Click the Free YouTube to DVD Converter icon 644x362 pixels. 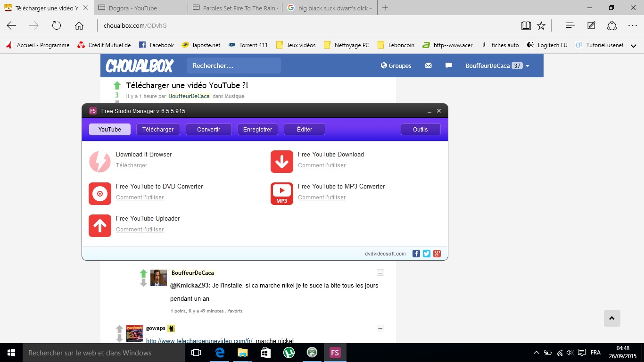pyautogui.click(x=100, y=194)
